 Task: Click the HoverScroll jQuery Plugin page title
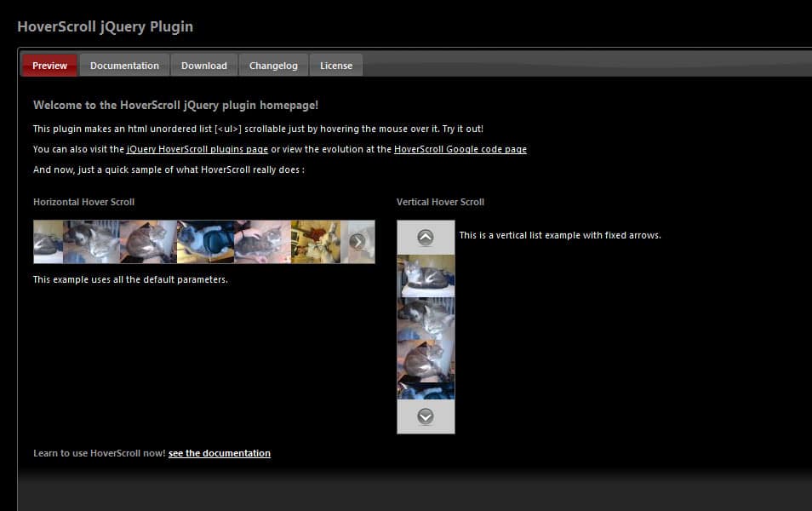(x=105, y=26)
